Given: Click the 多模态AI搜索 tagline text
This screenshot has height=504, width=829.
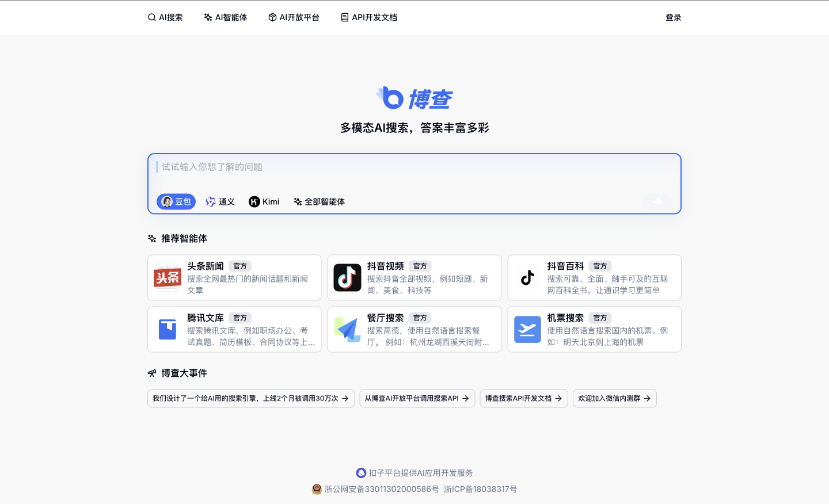Looking at the screenshot, I should pyautogui.click(x=414, y=128).
